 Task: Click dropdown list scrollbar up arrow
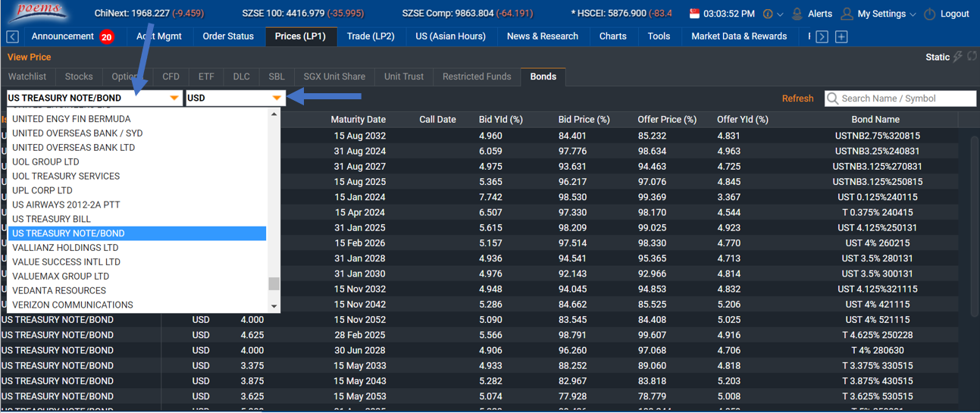click(x=274, y=114)
